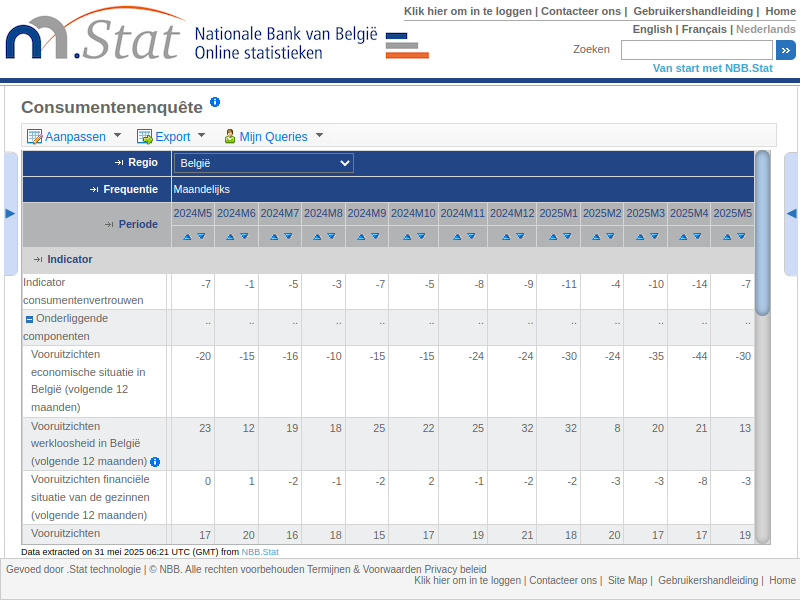Open info icon next to Consumentenenquête title
The image size is (800, 600).
click(215, 103)
